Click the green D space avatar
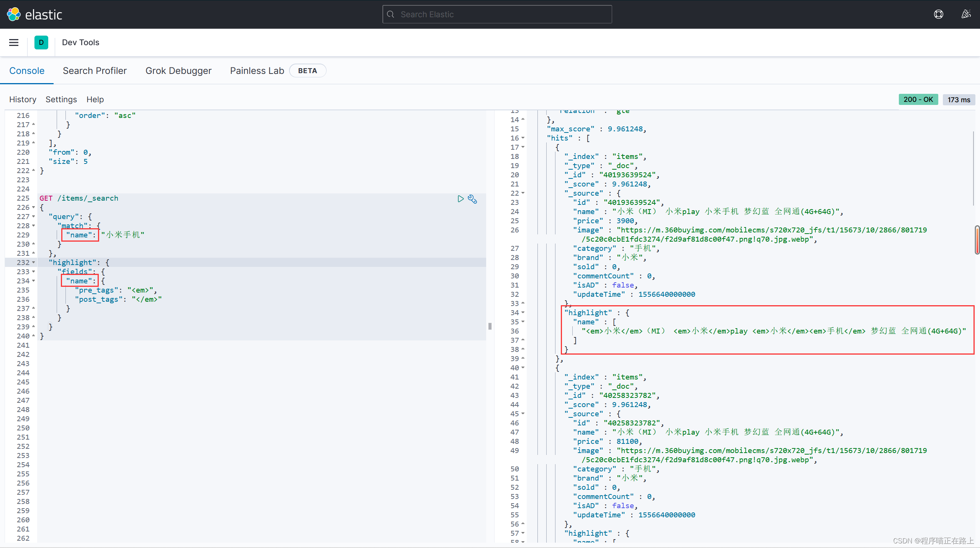The width and height of the screenshot is (980, 548). coord(41,43)
